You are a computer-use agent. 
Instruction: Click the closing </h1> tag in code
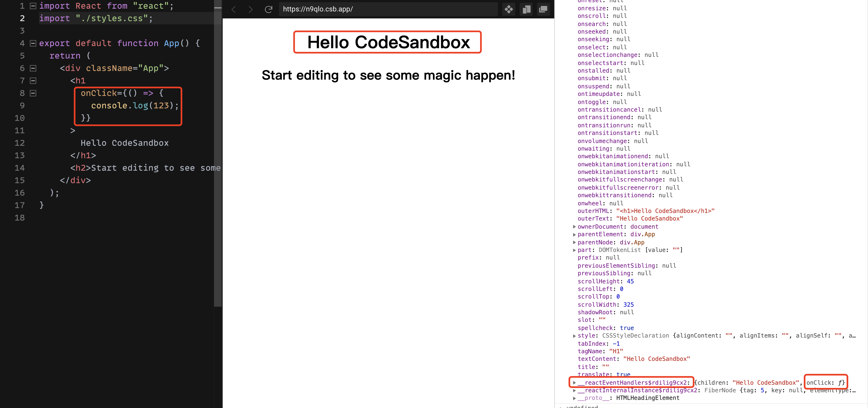[x=83, y=156]
